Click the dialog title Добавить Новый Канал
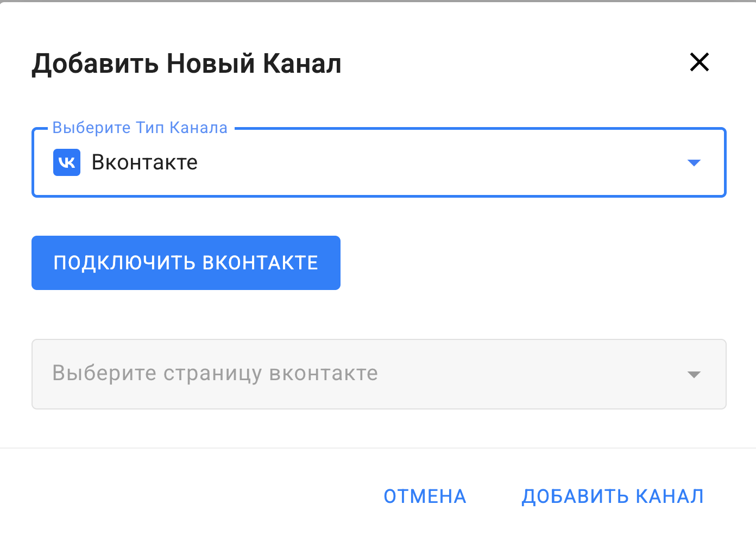Screen dimensions: 756x542 click(186, 64)
